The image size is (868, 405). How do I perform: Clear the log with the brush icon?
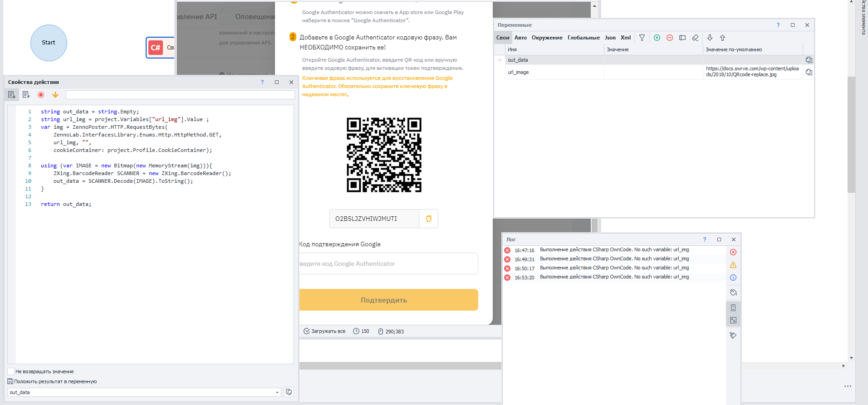click(x=733, y=336)
